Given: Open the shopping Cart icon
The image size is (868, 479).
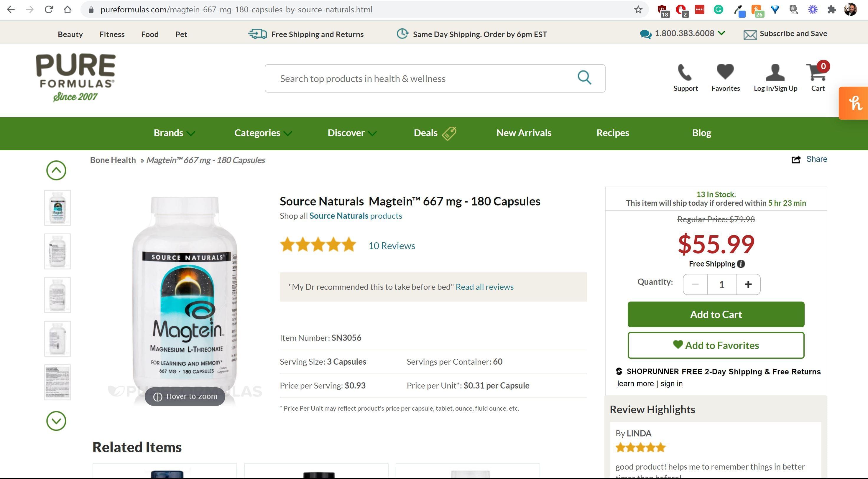Looking at the screenshot, I should 816,72.
